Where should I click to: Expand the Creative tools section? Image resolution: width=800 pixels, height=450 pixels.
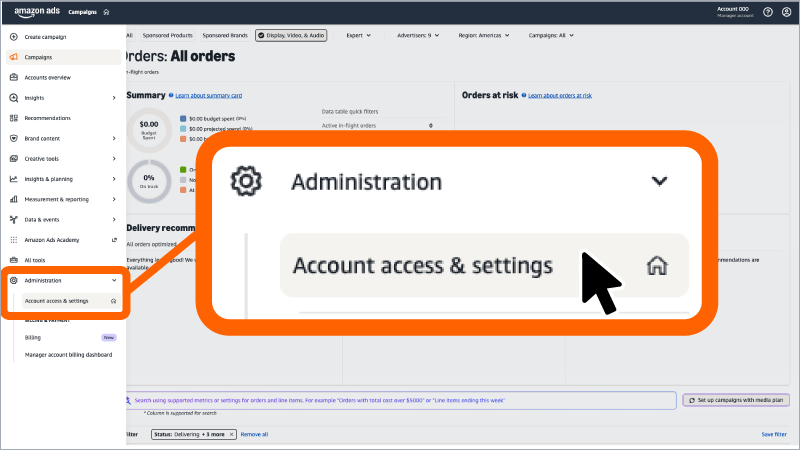pos(114,159)
